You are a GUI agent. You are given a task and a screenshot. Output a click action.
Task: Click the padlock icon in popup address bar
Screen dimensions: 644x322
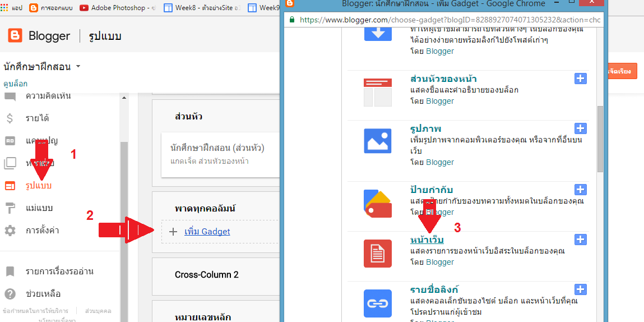click(x=292, y=19)
